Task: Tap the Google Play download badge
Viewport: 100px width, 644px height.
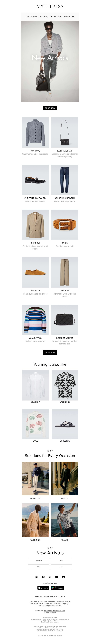Action: pyautogui.click(x=57, y=588)
